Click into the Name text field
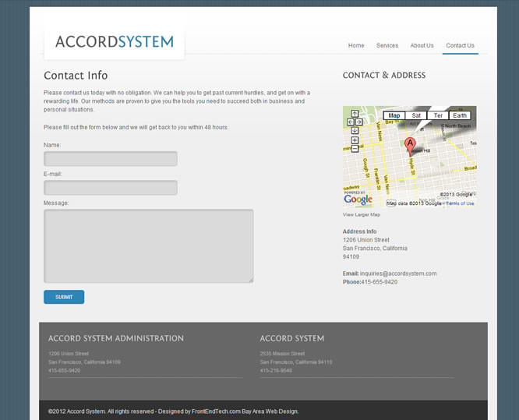Screen dimensions: 519x420 click(111, 159)
